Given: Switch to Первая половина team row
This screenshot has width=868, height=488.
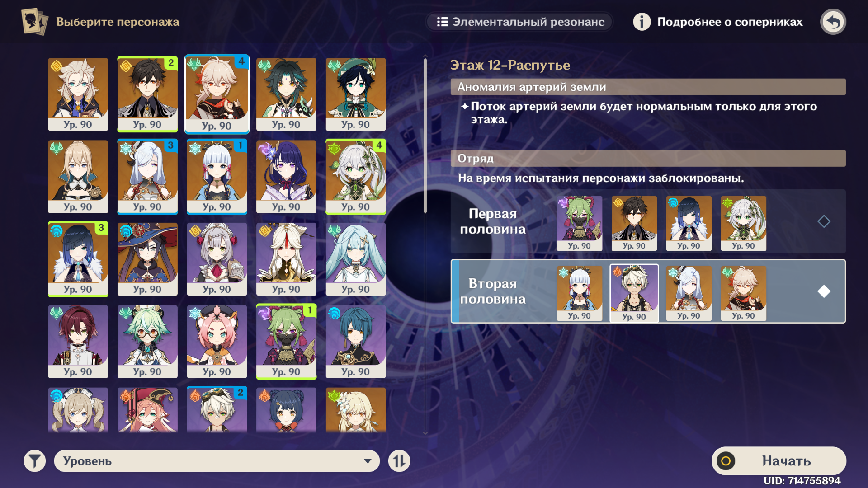Looking at the screenshot, I should click(648, 221).
